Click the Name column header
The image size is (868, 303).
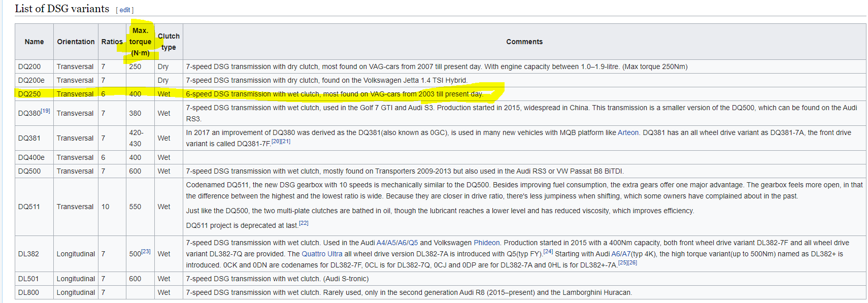click(x=34, y=42)
